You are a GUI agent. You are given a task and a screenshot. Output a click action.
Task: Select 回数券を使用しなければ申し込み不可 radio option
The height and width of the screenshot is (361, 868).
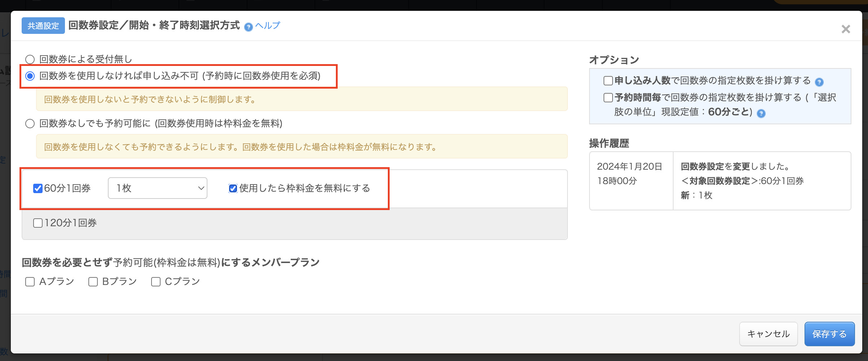(30, 76)
